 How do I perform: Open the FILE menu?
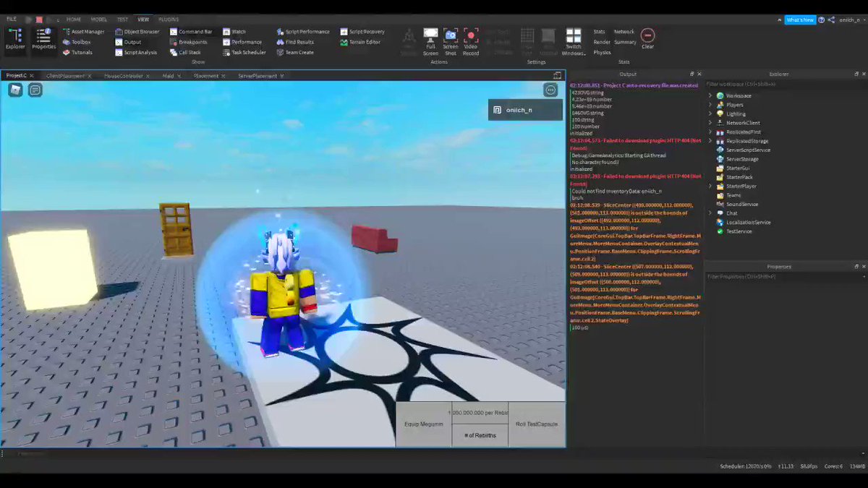pos(12,19)
